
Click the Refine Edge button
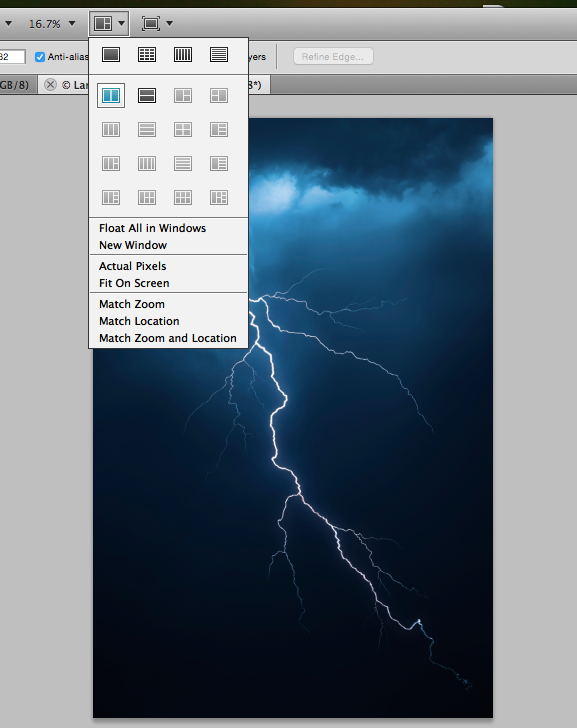[x=333, y=57]
